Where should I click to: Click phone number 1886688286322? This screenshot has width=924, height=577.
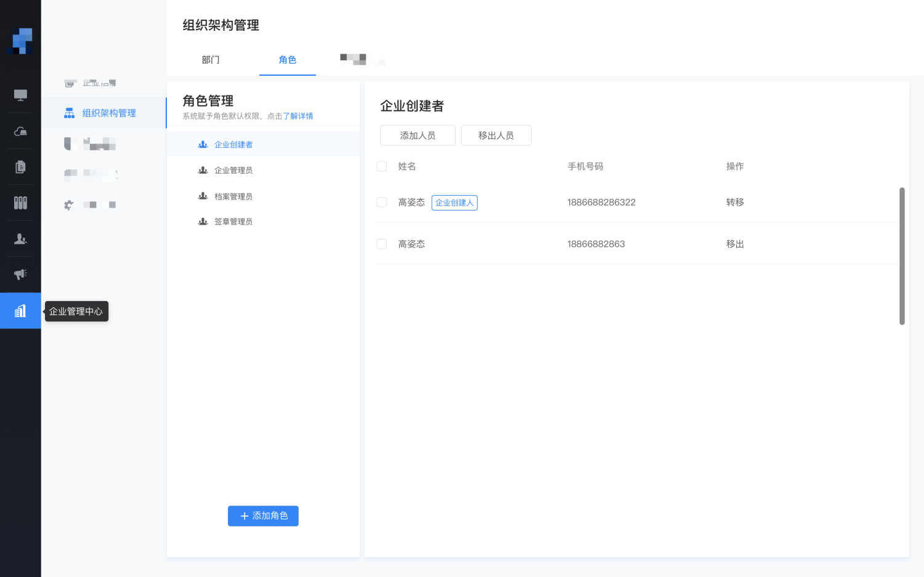click(601, 202)
